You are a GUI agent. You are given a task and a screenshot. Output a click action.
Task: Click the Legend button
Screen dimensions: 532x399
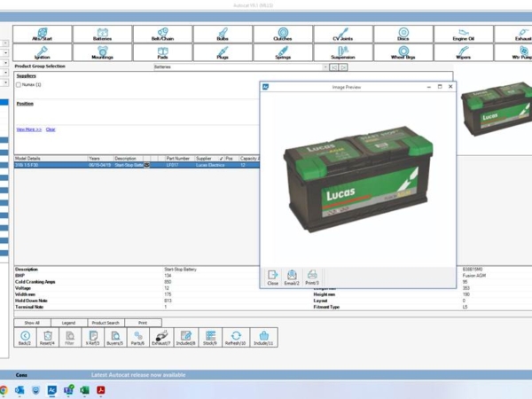69,323
